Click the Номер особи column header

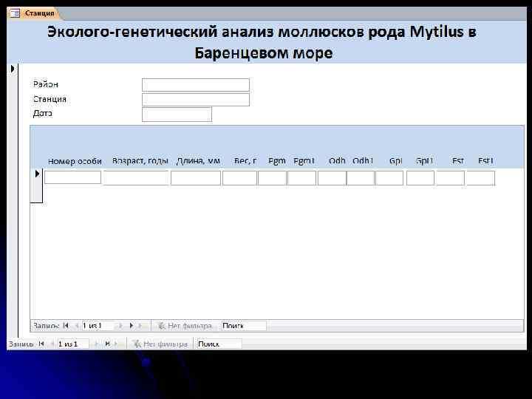click(x=75, y=161)
